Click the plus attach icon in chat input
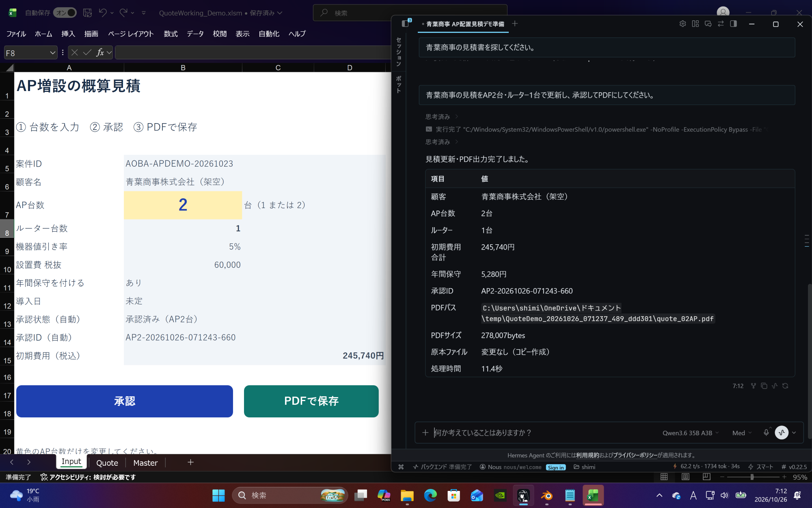The width and height of the screenshot is (812, 508). [x=425, y=433]
